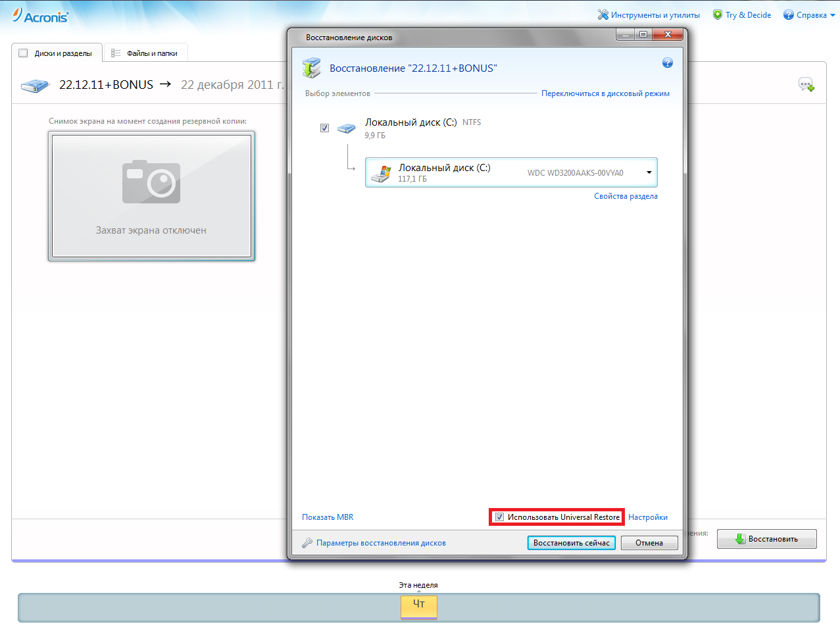
Task: Maximize the Восстановление дисков dialog
Action: click(643, 34)
